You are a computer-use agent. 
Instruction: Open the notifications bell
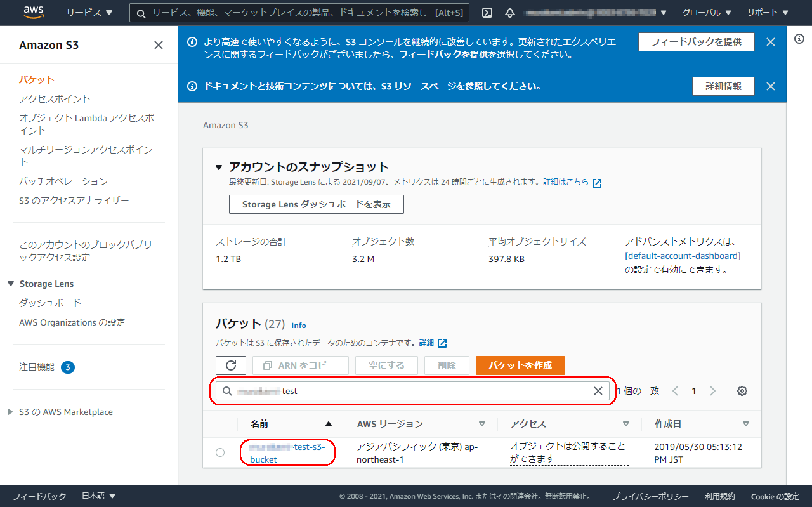tap(509, 12)
